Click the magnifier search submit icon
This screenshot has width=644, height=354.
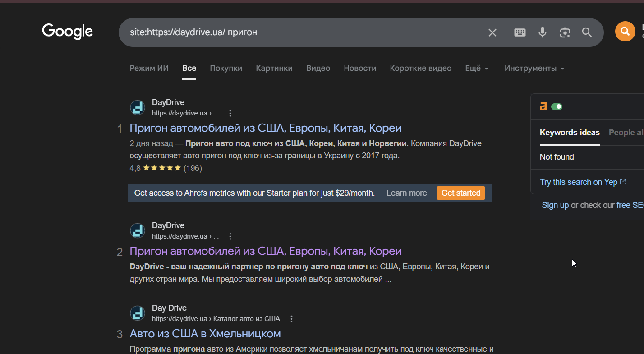coord(587,32)
